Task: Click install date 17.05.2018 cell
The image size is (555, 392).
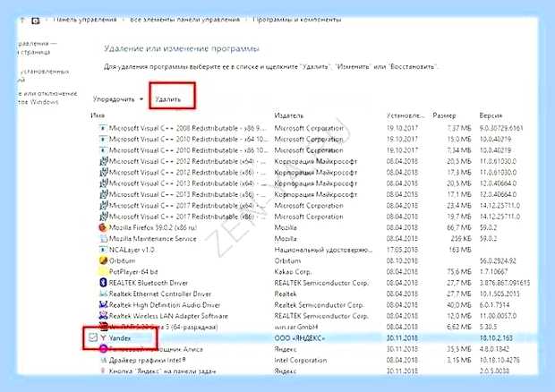Action: click(x=402, y=250)
